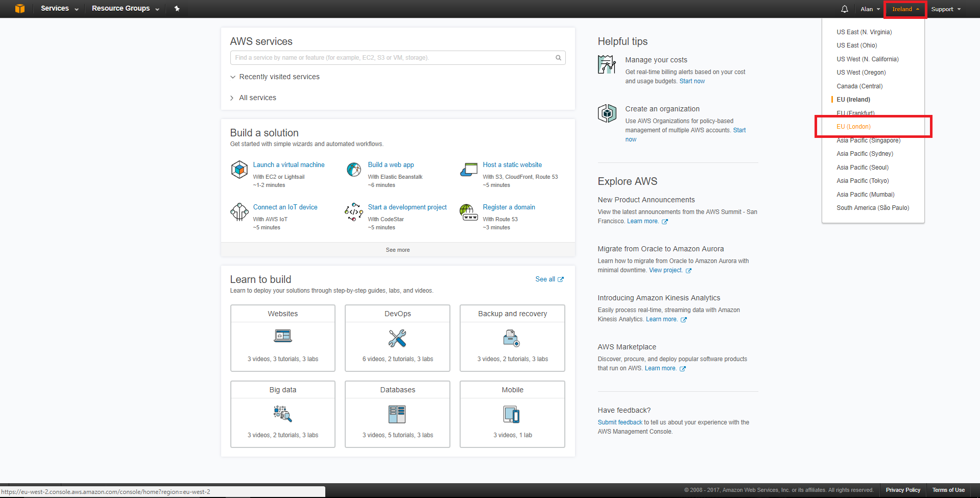Click the DevOps tools icon

pyautogui.click(x=397, y=338)
